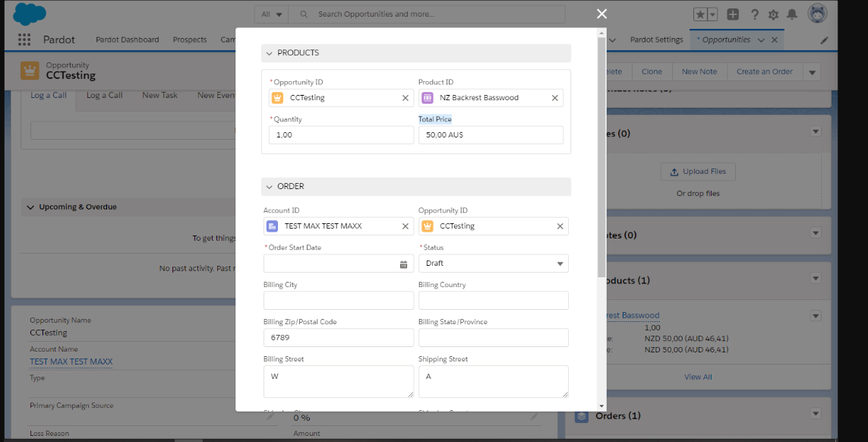Open the App Launcher grid icon
Viewport: 868px width, 442px height.
pyautogui.click(x=24, y=39)
